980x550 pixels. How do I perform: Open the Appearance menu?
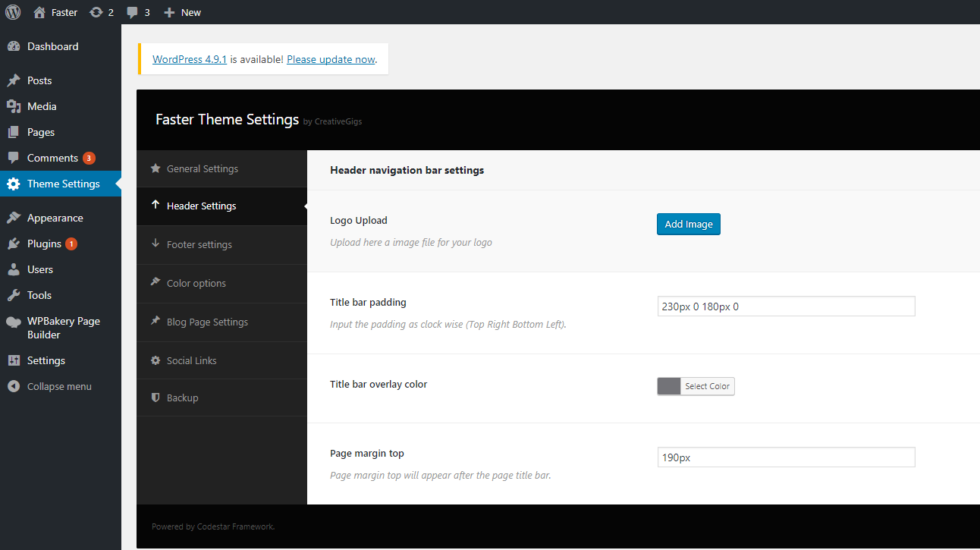55,218
